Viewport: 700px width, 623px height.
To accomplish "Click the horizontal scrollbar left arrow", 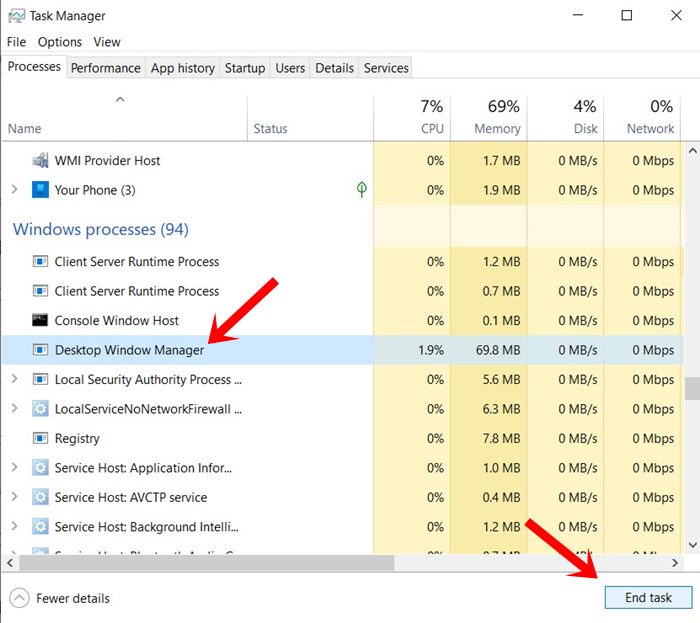I will (x=10, y=563).
